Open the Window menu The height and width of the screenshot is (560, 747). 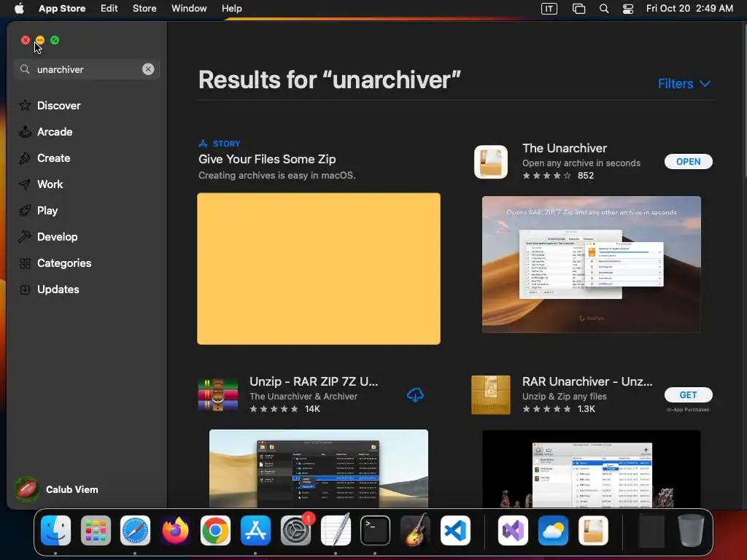(x=189, y=8)
